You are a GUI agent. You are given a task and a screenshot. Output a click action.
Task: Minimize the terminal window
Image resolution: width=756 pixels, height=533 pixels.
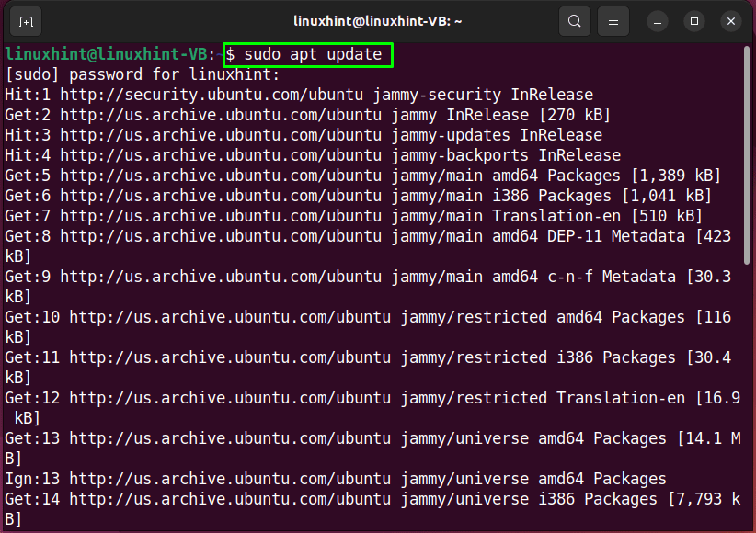(x=657, y=20)
